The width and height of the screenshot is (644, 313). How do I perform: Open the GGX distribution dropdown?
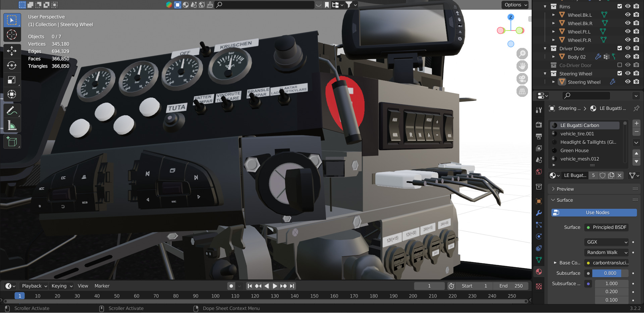pyautogui.click(x=606, y=242)
